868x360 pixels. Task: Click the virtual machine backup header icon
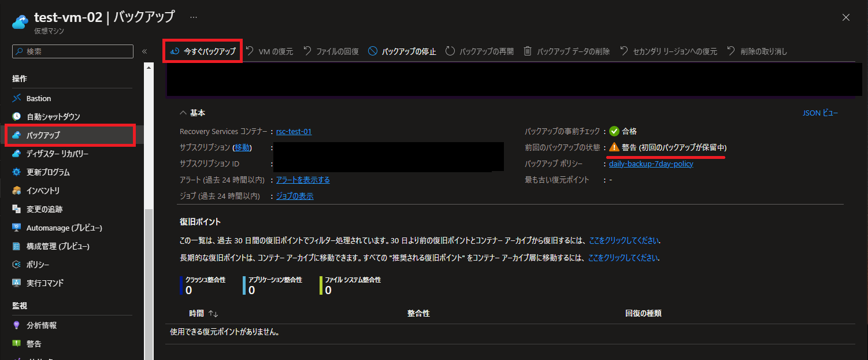(20, 21)
